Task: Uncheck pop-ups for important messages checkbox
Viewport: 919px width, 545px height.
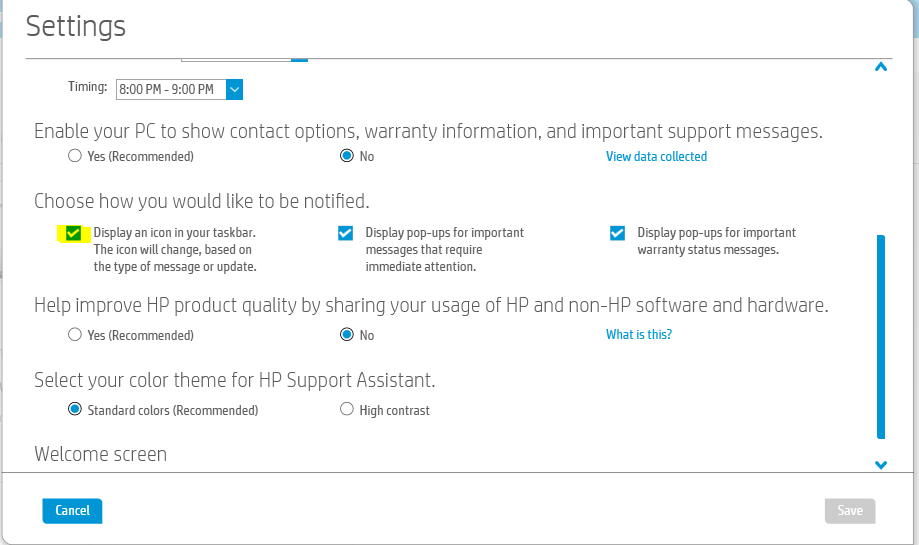Action: coord(345,233)
